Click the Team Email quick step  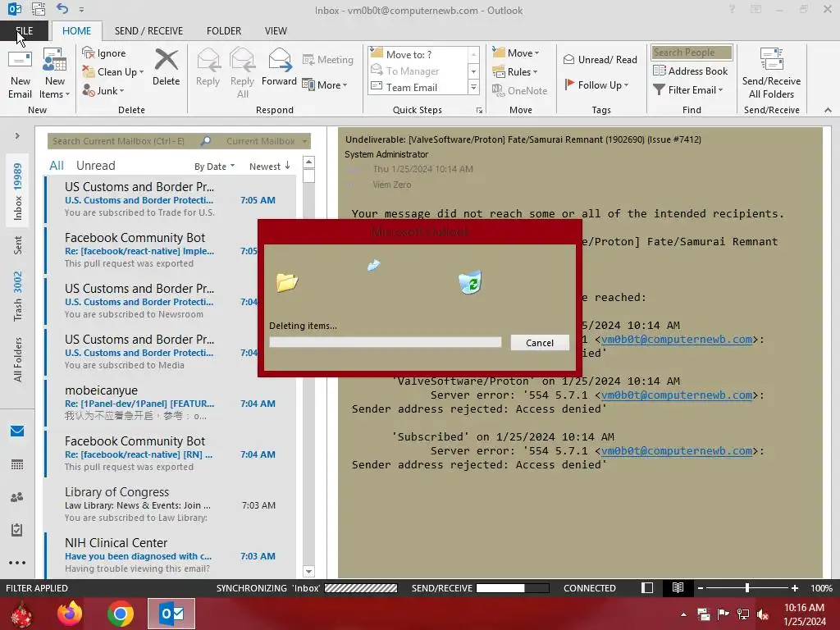click(x=416, y=87)
